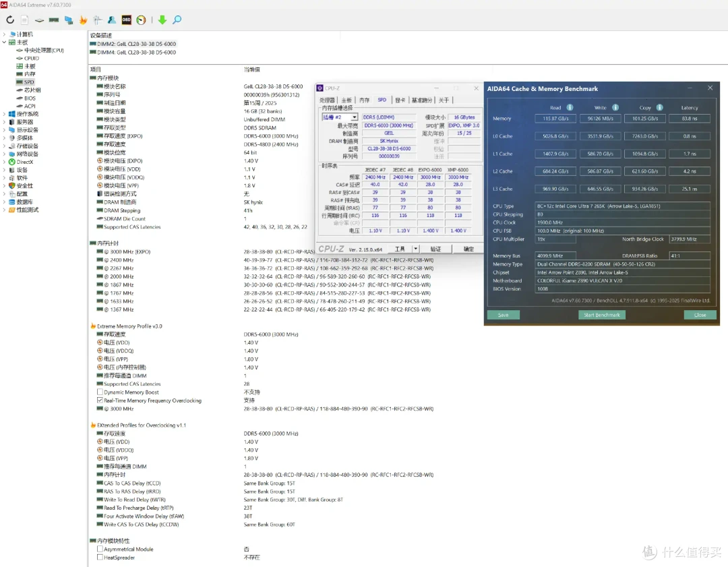Screen dimensions: 728x567
Task: Switch to 显卡 tab in CPU-Z
Action: point(400,100)
